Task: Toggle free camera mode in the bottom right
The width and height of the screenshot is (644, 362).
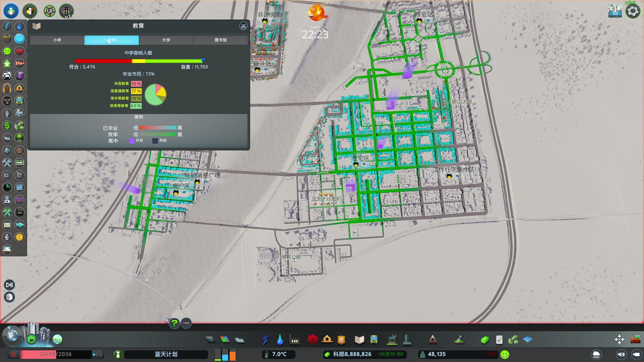Action: click(636, 354)
